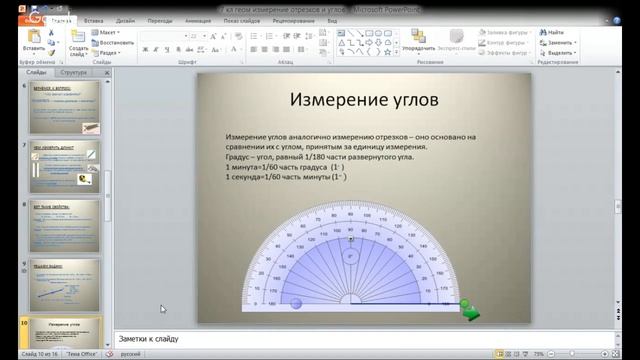Toggle italic (К) formatting
The height and width of the screenshot is (360, 640).
tap(156, 49)
